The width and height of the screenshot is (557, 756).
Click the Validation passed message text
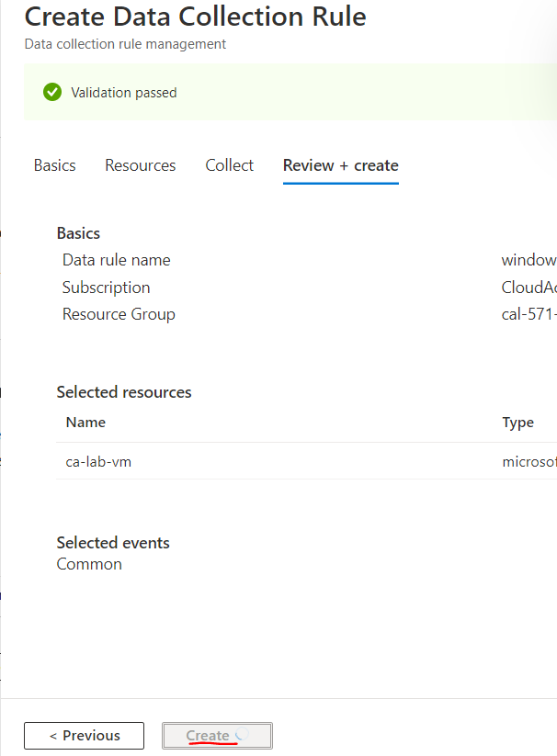pyautogui.click(x=124, y=93)
